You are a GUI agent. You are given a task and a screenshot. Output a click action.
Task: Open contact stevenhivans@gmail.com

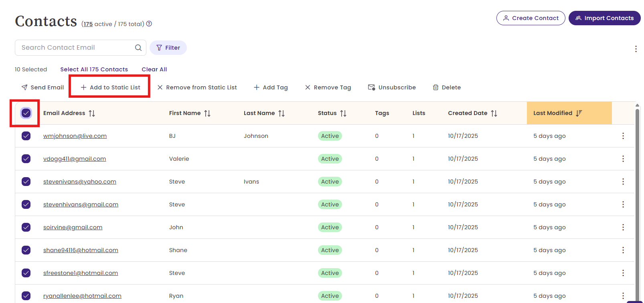tap(81, 204)
